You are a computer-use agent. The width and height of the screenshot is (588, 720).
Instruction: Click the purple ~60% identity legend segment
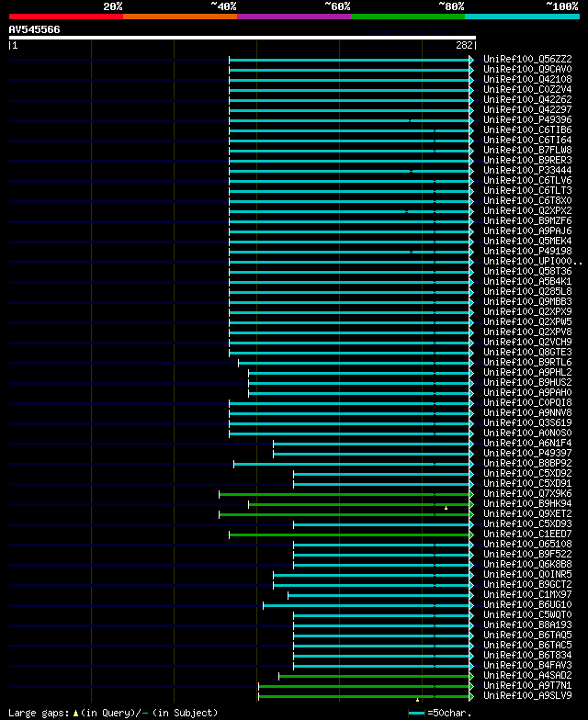click(294, 17)
